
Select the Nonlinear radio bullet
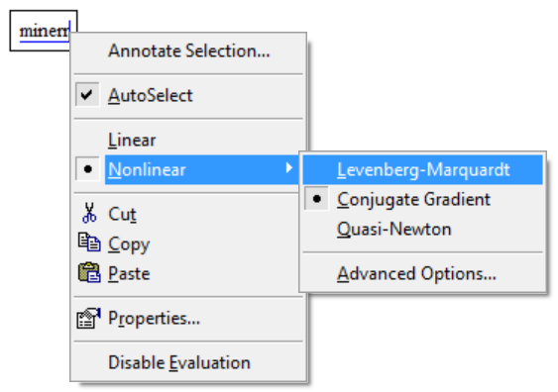pyautogui.click(x=87, y=169)
